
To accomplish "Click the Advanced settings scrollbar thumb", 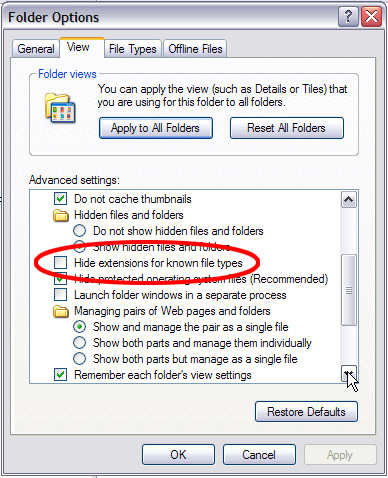I will pos(349,290).
